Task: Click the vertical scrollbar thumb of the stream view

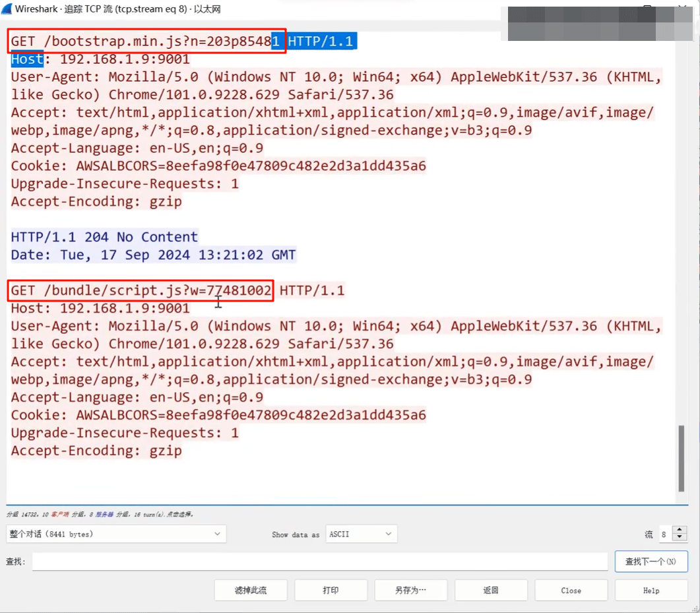Action: [682, 459]
